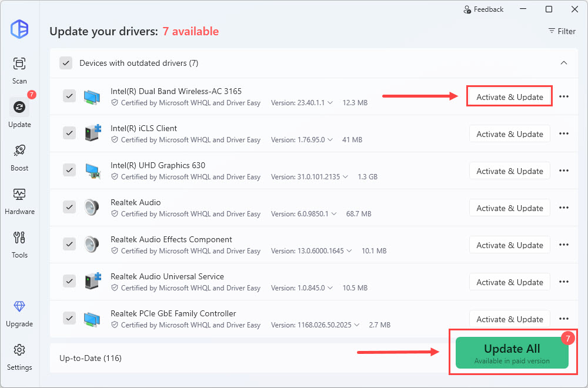Open the Boost rocket icon
588x388 pixels.
19,156
